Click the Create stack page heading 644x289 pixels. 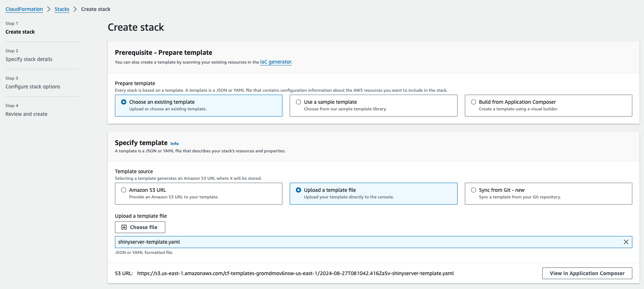pos(136,27)
